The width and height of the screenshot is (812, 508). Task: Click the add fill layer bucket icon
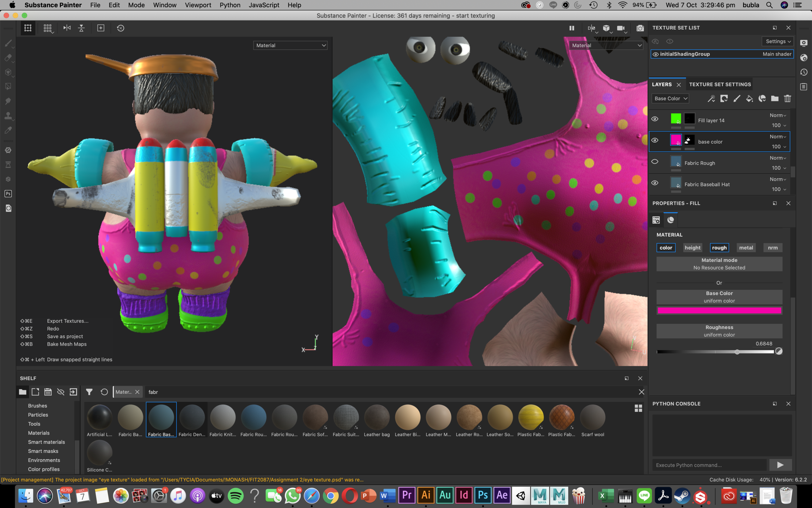[x=749, y=98]
